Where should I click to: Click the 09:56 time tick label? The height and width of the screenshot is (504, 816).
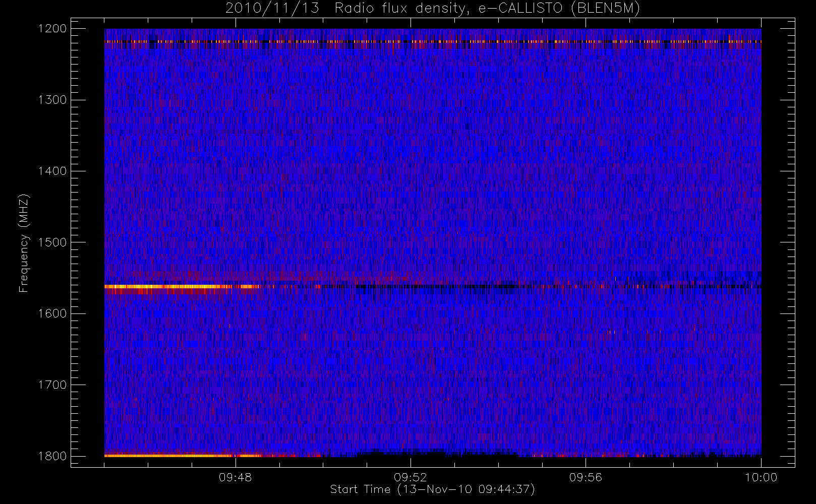click(586, 477)
